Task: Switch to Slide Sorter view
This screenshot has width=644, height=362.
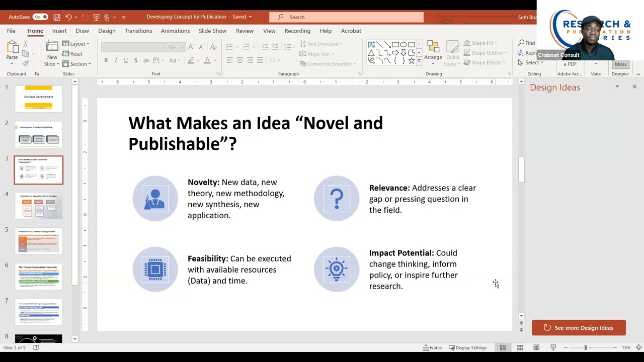Action: pos(520,347)
